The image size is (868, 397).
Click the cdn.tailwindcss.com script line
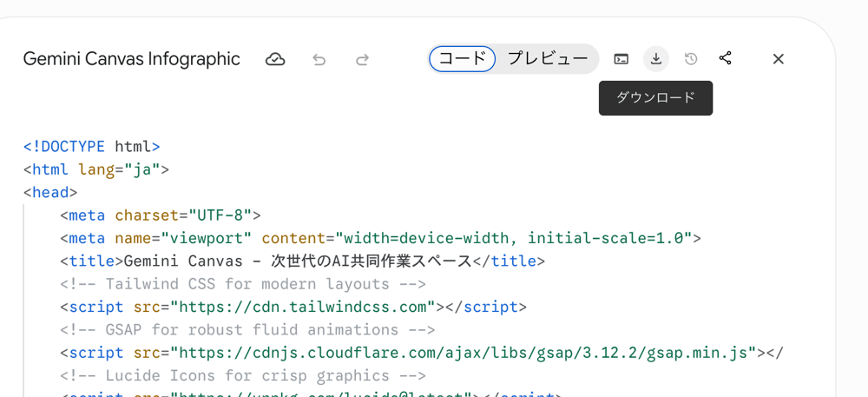[293, 307]
